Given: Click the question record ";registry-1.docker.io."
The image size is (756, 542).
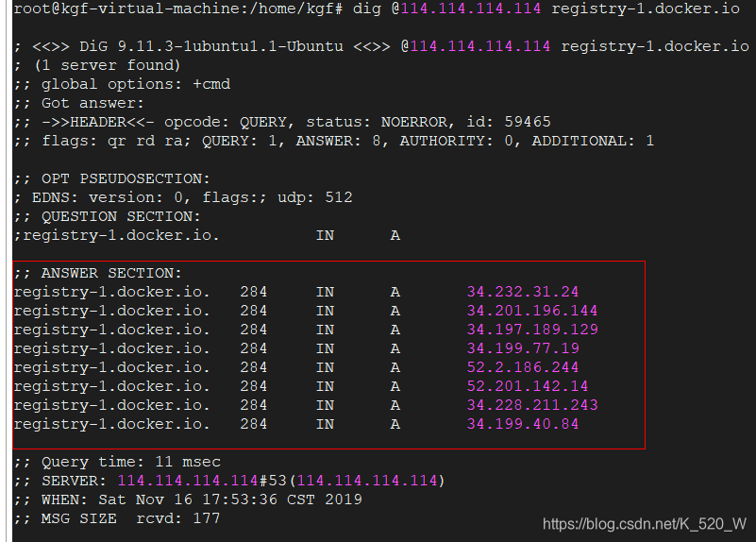Looking at the screenshot, I should [x=207, y=235].
